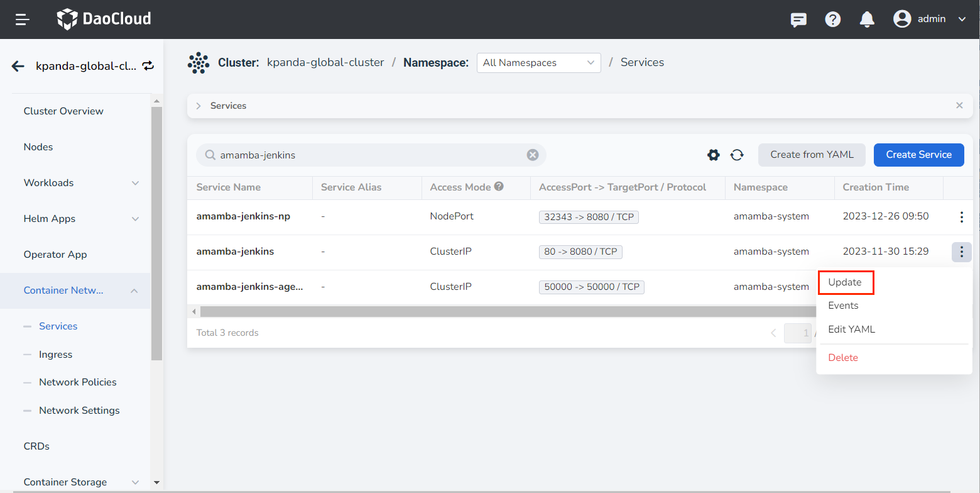Open the messages chat icon

[x=798, y=19]
